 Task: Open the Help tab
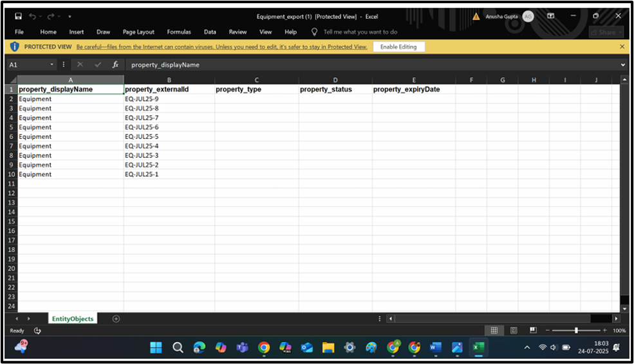tap(290, 32)
